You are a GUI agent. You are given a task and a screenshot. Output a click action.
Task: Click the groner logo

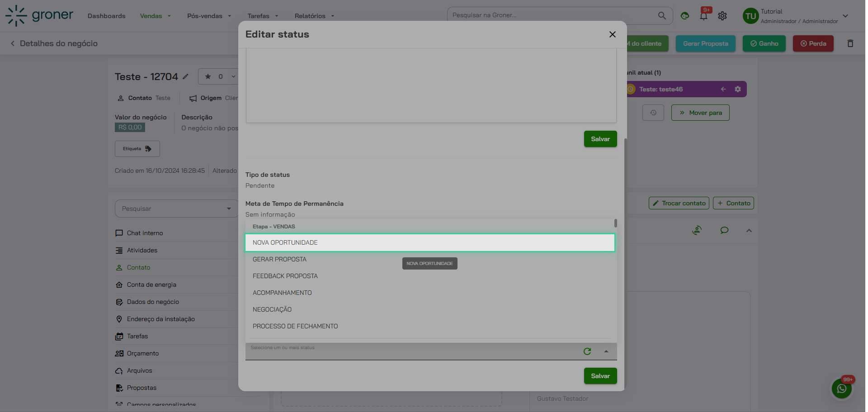[x=39, y=15]
